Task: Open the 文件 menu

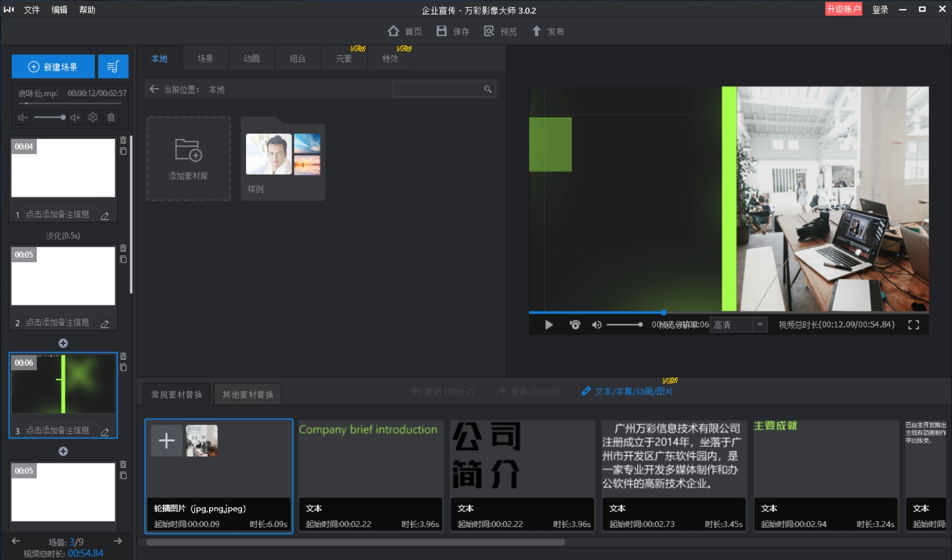Action: [32, 9]
